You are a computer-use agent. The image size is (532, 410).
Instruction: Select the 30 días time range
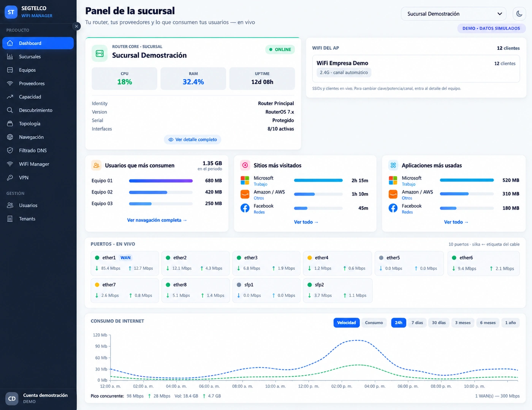pyautogui.click(x=439, y=323)
